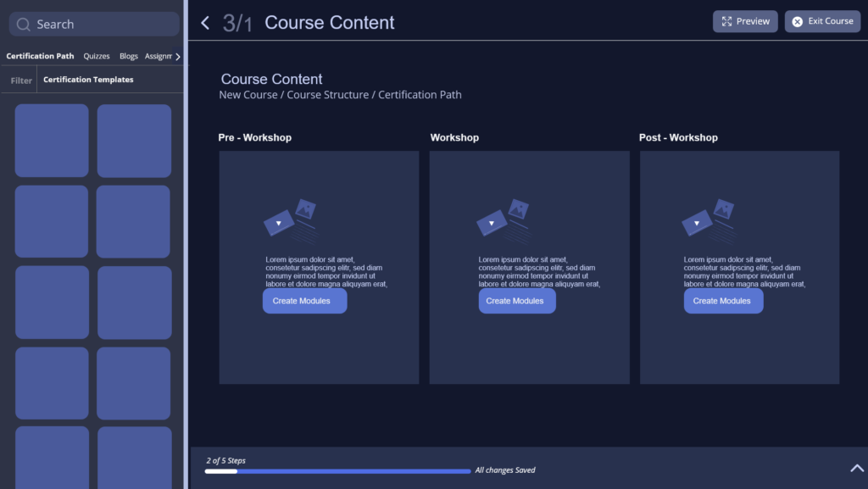Expand bottom bar with up chevron
Image resolution: width=868 pixels, height=489 pixels.
(x=857, y=468)
